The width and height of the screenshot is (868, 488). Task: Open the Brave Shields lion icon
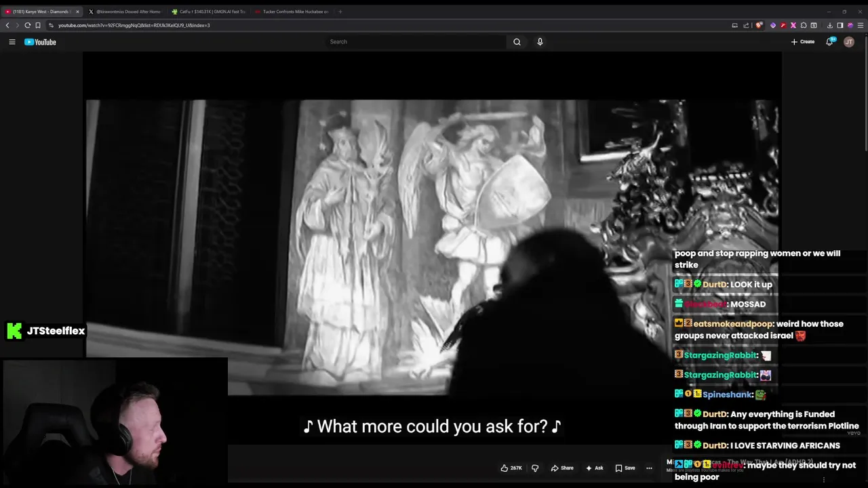coord(759,25)
